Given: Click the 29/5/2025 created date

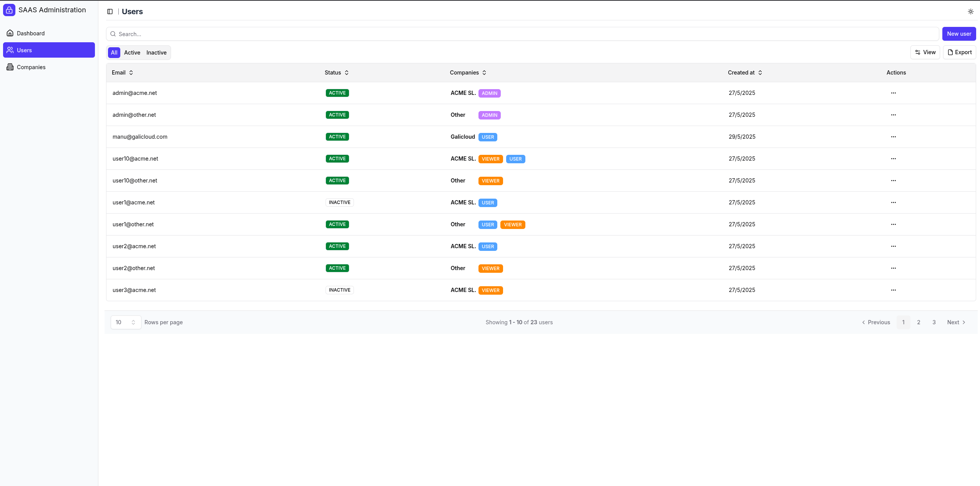Looking at the screenshot, I should [742, 137].
